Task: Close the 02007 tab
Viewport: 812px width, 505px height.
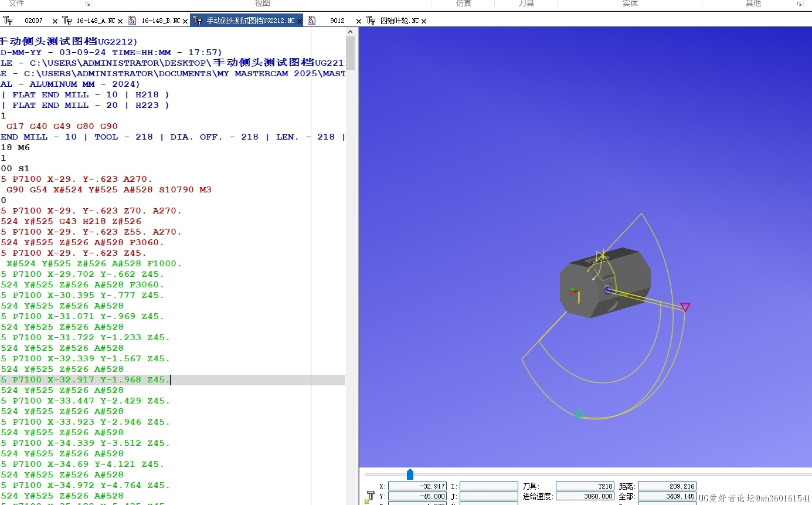Action: point(55,21)
